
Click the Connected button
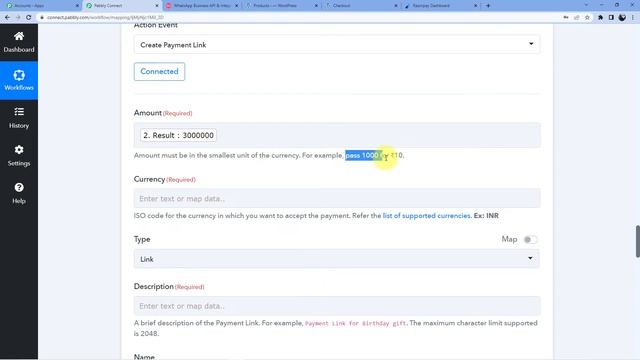[159, 71]
